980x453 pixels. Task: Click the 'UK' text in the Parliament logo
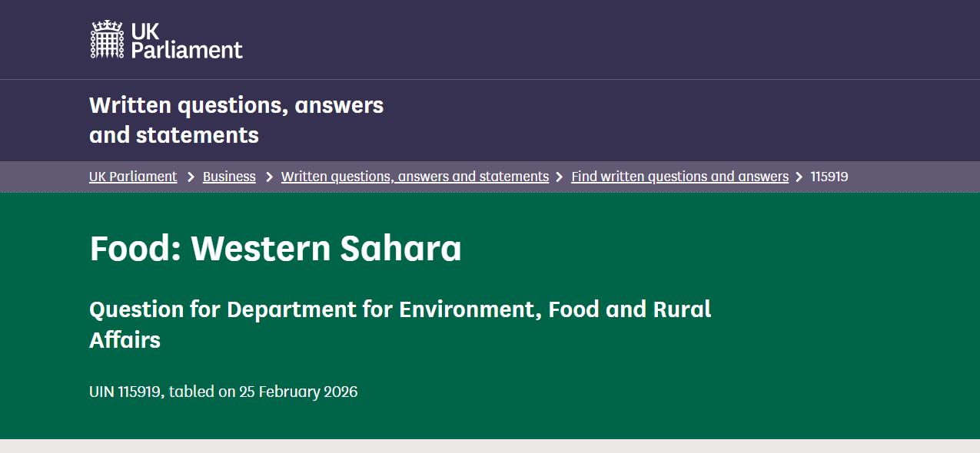(x=145, y=31)
